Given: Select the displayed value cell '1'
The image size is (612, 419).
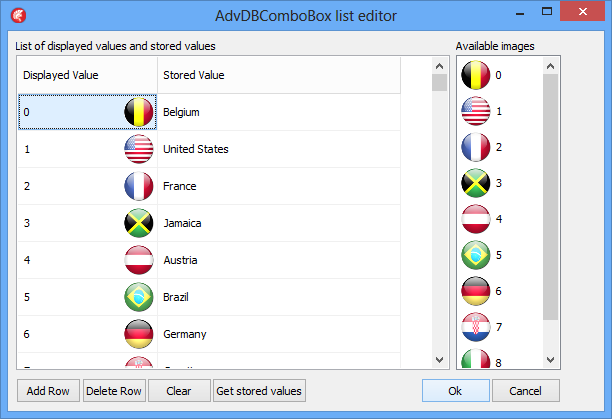Looking at the screenshot, I should 87,149.
